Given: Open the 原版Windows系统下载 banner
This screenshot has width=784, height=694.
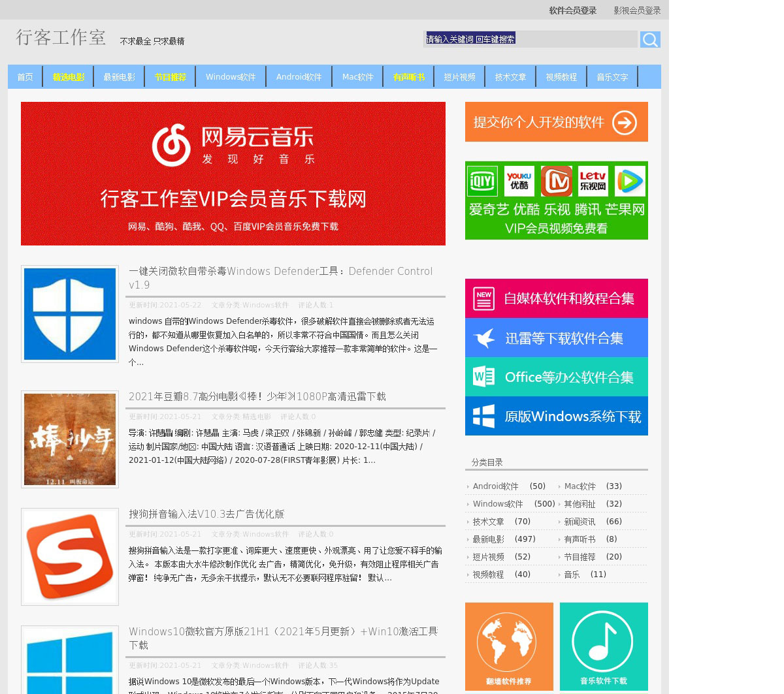Looking at the screenshot, I should click(556, 416).
